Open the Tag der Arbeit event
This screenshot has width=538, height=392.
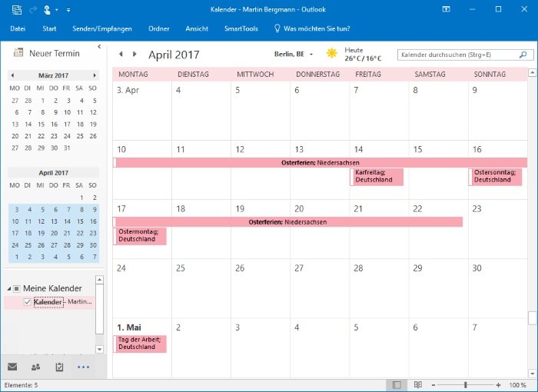140,344
